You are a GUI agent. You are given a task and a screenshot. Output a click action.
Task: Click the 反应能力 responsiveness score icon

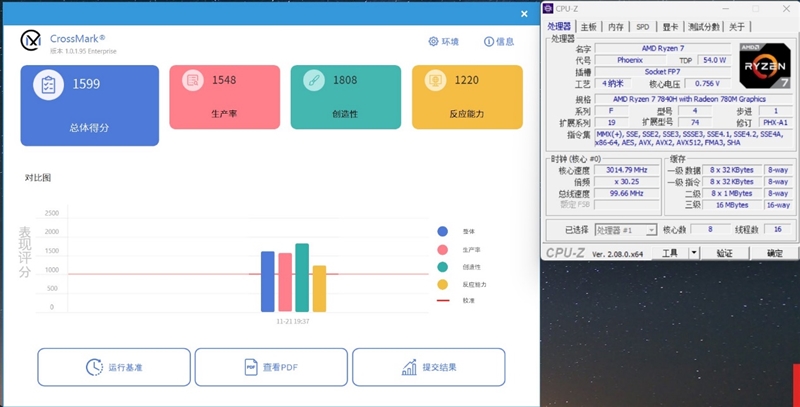[x=434, y=80]
